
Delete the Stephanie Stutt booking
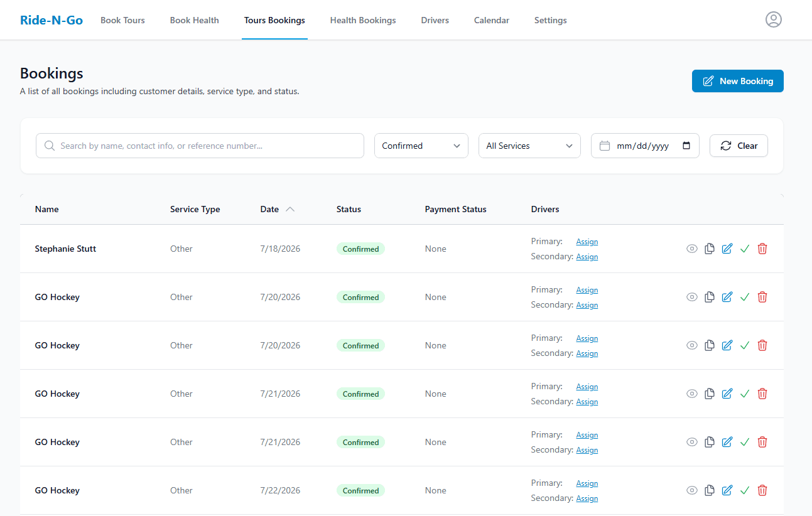click(x=762, y=249)
